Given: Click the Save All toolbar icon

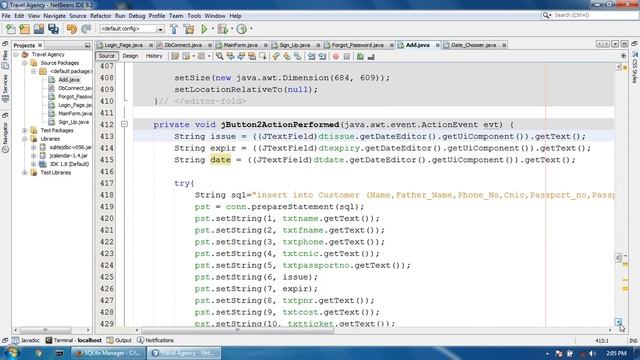Looking at the screenshot, I should pyautogui.click(x=53, y=29).
